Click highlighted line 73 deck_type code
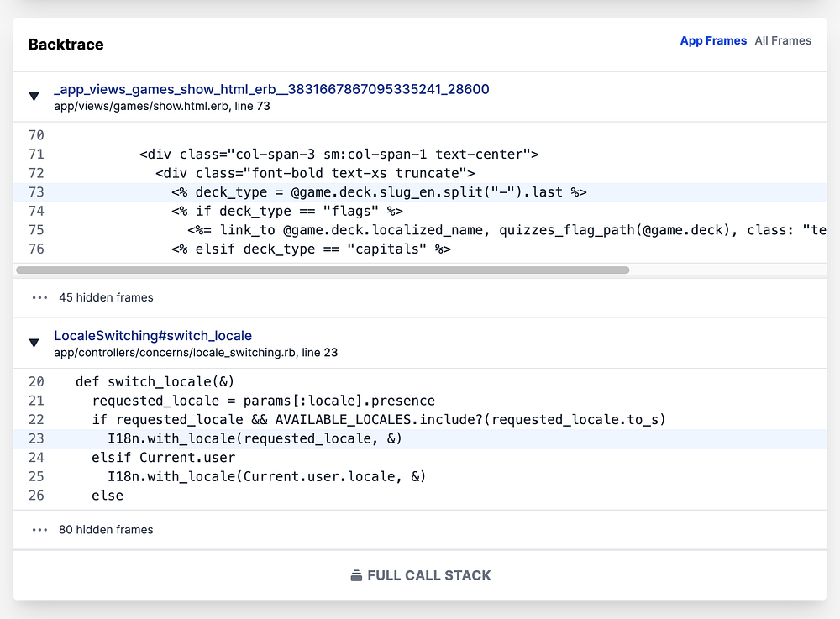Viewport: 840px width, 619px height. tap(379, 192)
